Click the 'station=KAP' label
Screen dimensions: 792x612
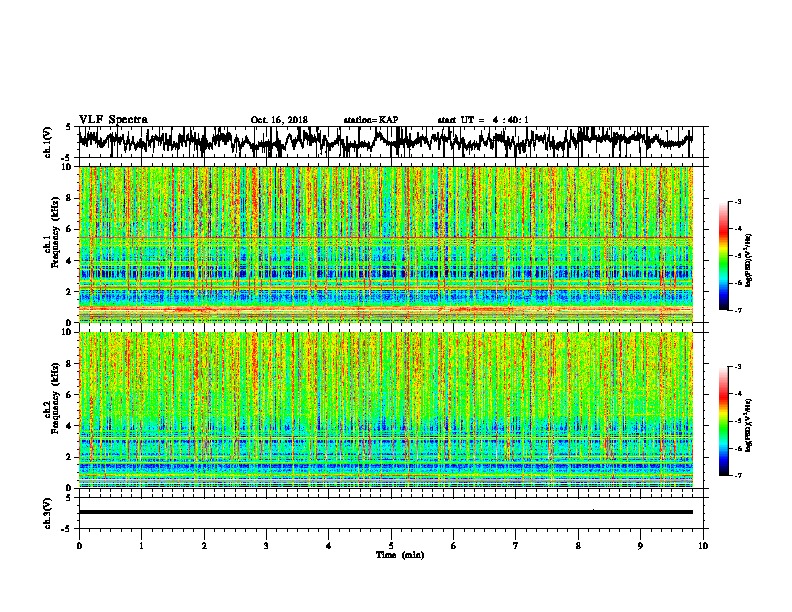pyautogui.click(x=371, y=120)
